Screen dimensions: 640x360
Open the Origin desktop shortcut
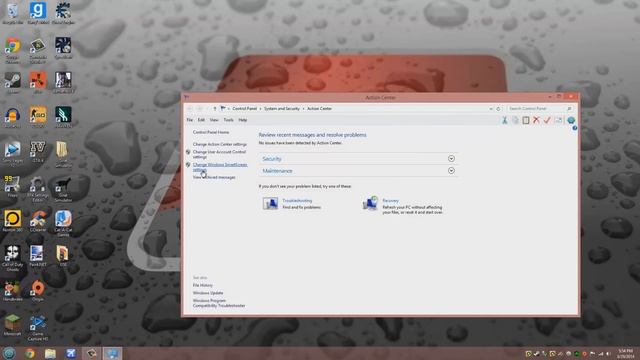point(38,291)
